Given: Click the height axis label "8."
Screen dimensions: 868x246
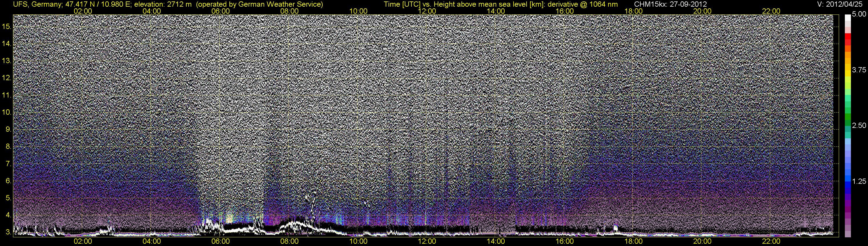Looking at the screenshot, I should click(x=9, y=147).
